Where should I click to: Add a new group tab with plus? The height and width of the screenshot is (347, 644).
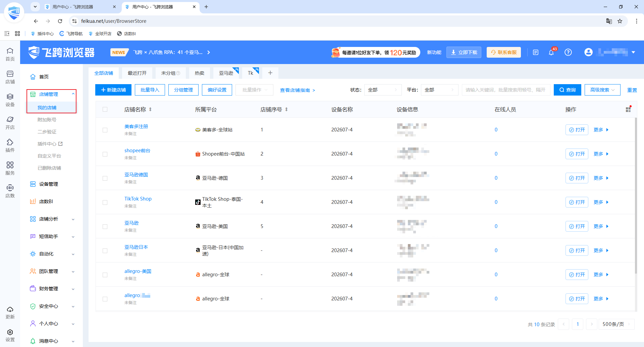pos(270,73)
